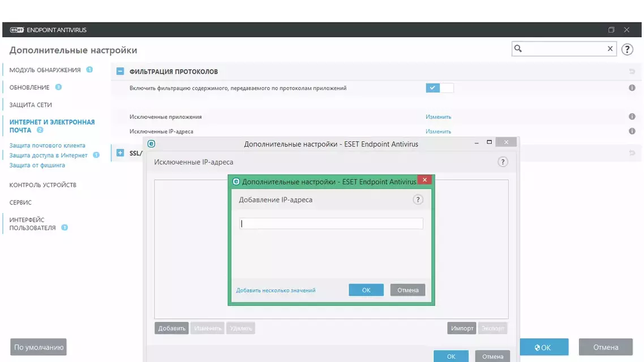This screenshot has height=362, width=644.
Task: Open Контроль устройств category
Action: [x=42, y=185]
